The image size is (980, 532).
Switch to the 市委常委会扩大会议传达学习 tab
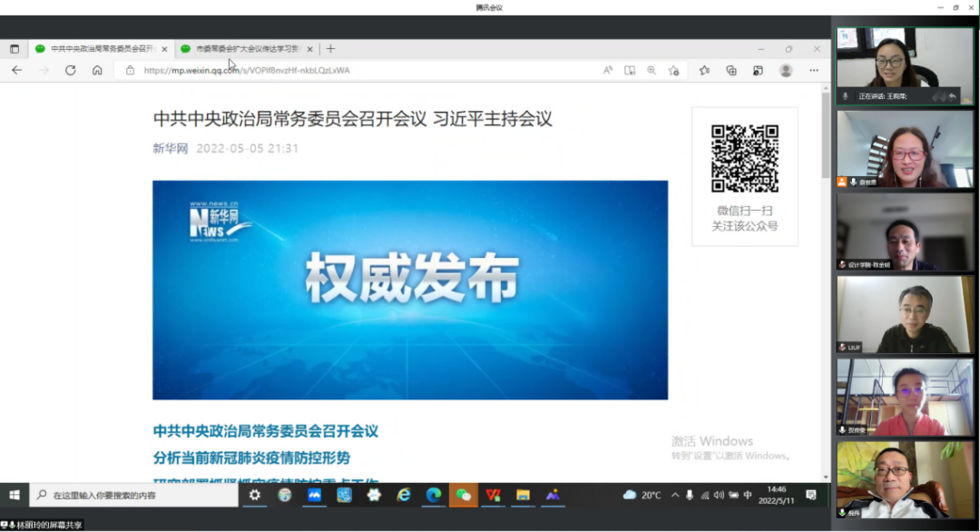click(x=246, y=49)
